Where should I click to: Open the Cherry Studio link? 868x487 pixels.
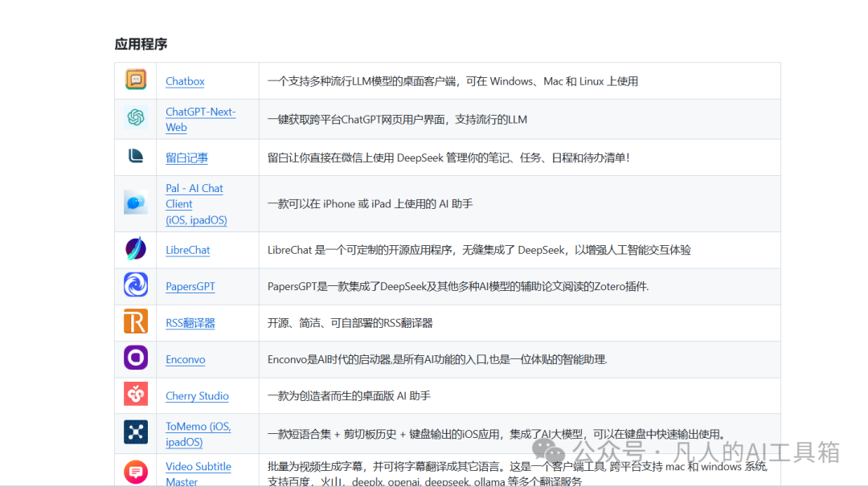click(197, 396)
